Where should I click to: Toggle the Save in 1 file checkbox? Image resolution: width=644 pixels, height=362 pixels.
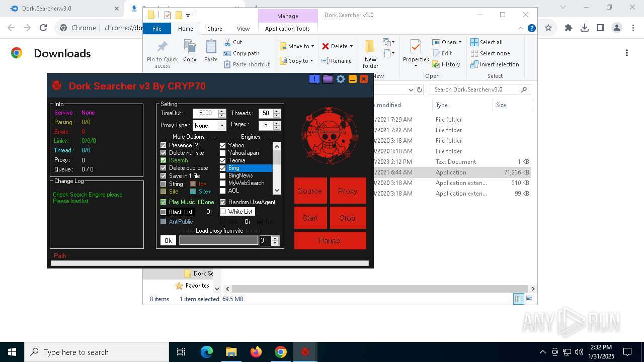click(x=163, y=176)
